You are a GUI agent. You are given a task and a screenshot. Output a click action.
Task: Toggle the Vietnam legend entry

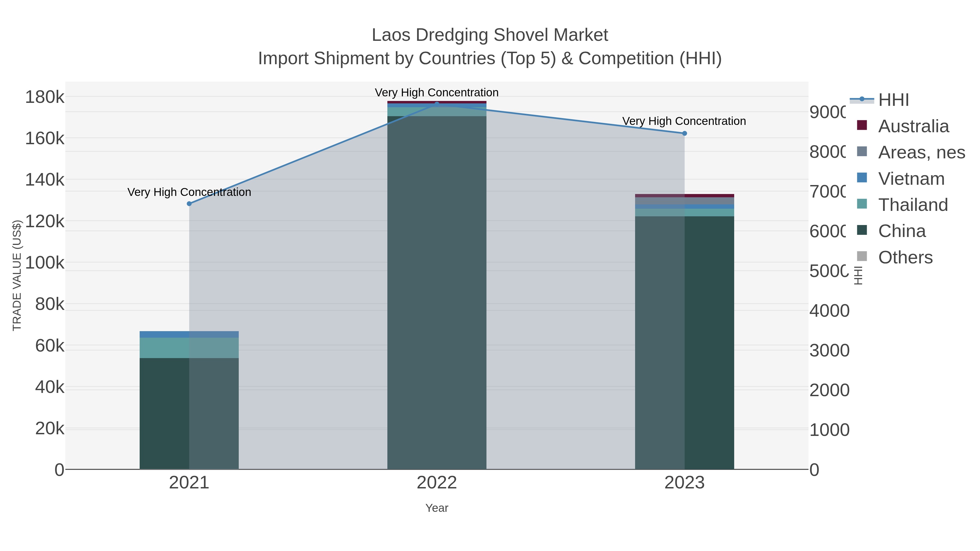pos(901,179)
